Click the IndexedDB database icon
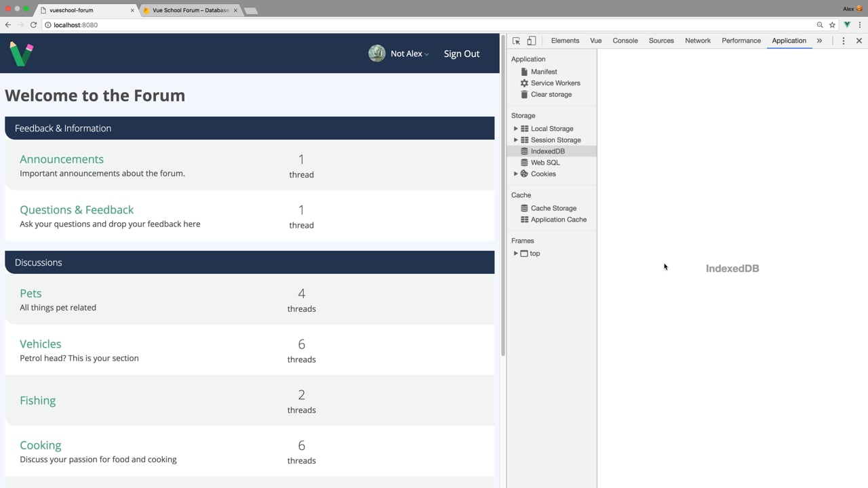The height and width of the screenshot is (488, 868). tap(524, 151)
